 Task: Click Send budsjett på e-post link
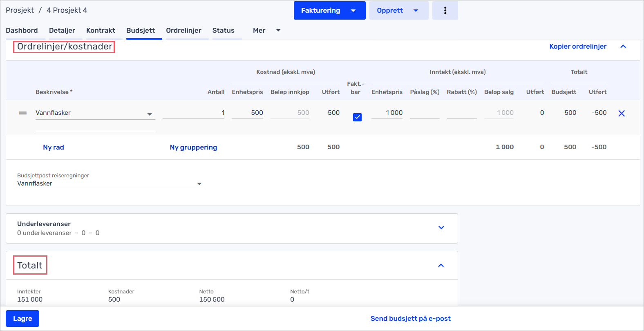click(411, 318)
